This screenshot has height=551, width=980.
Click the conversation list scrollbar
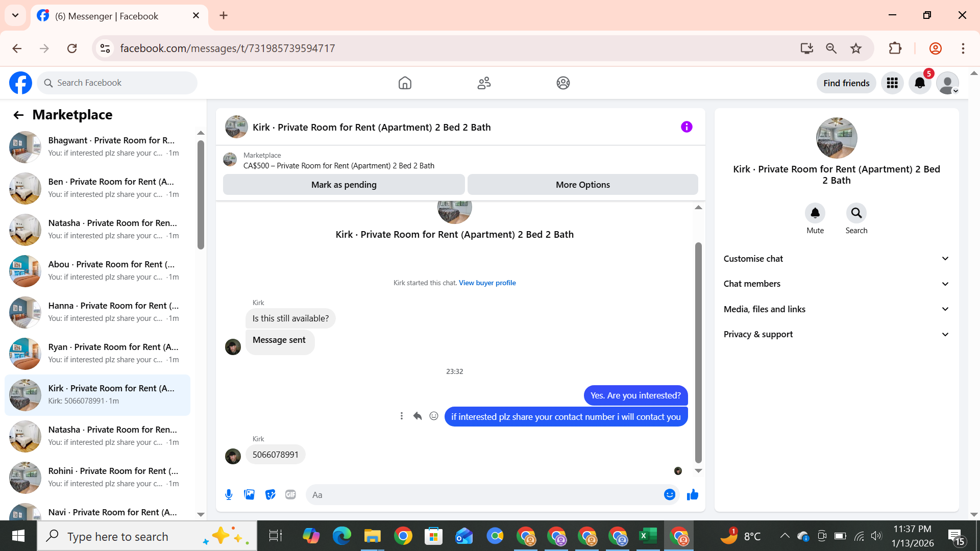coord(201,194)
